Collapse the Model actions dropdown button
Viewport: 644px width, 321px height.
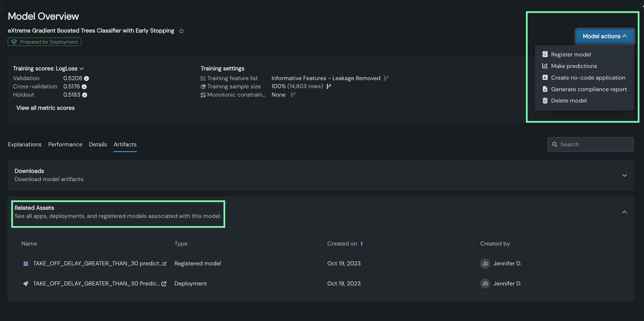605,36
